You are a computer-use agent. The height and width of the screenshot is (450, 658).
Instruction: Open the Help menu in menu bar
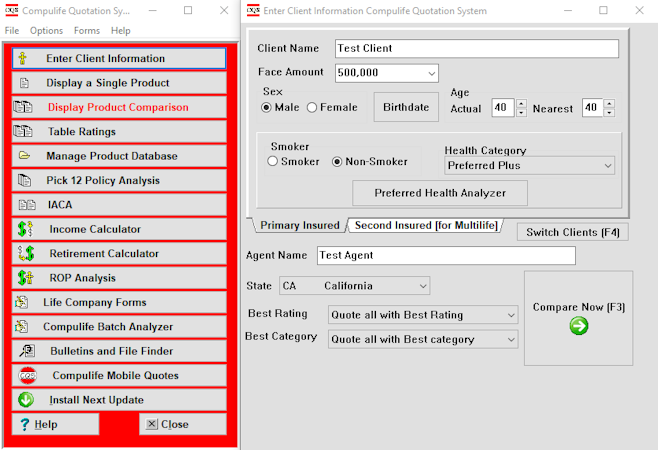pyautogui.click(x=121, y=31)
